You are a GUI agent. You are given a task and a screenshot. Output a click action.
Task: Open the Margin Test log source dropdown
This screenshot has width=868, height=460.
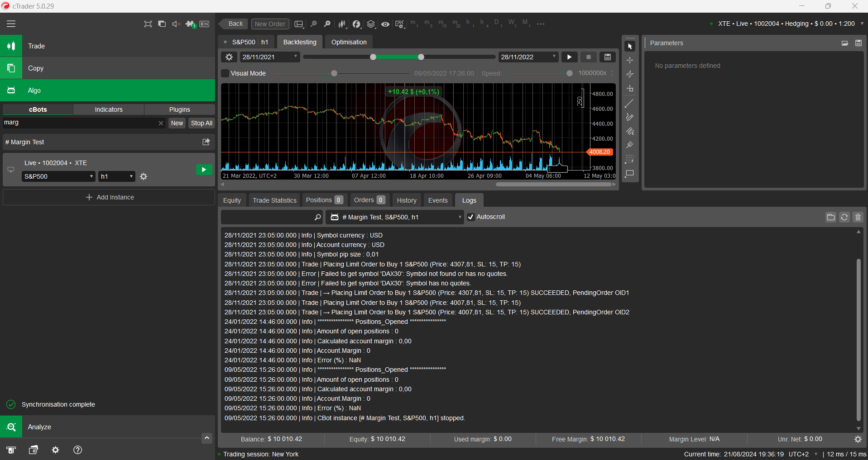click(396, 217)
